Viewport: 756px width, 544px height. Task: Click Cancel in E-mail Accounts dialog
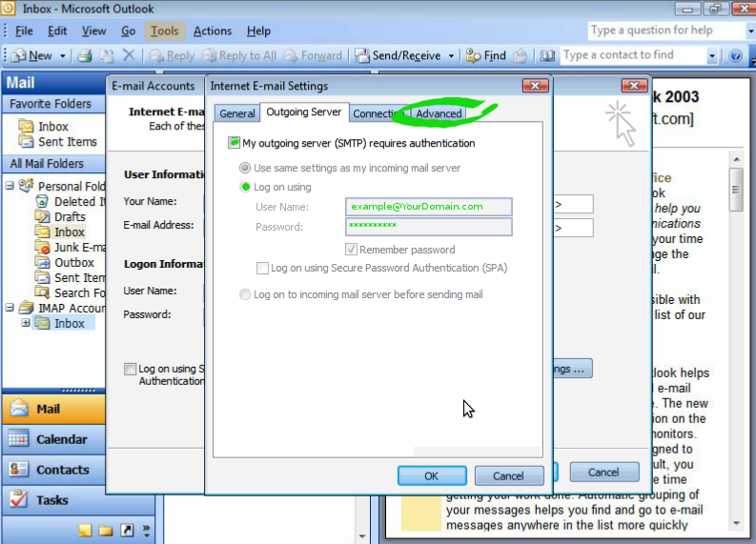(x=603, y=473)
